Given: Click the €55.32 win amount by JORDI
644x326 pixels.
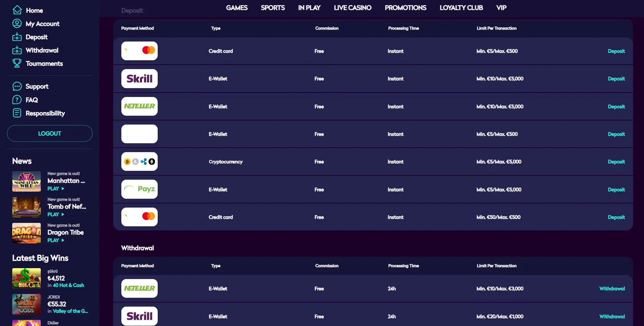Looking at the screenshot, I should tap(57, 304).
